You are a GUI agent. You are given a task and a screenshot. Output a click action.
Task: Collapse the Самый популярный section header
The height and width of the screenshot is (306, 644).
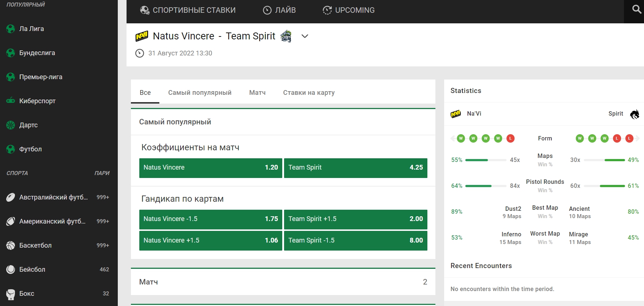click(x=283, y=122)
